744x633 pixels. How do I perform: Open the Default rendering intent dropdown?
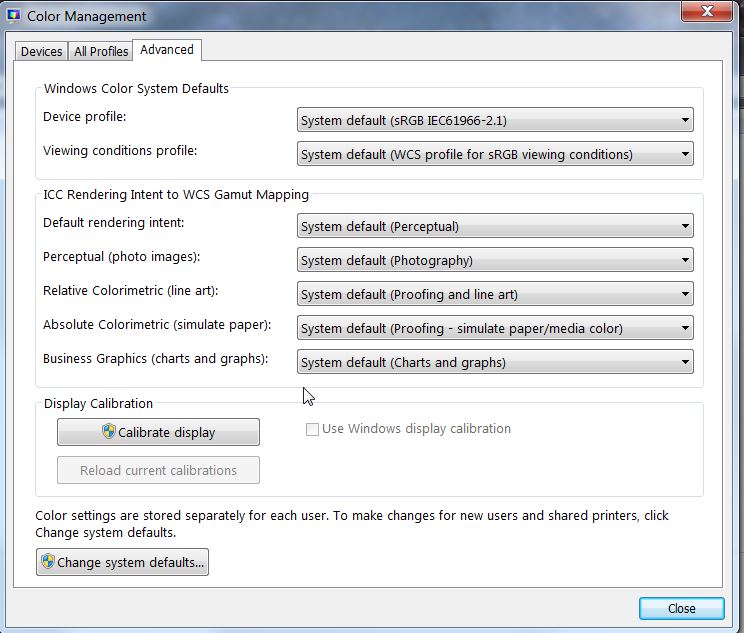click(x=495, y=227)
